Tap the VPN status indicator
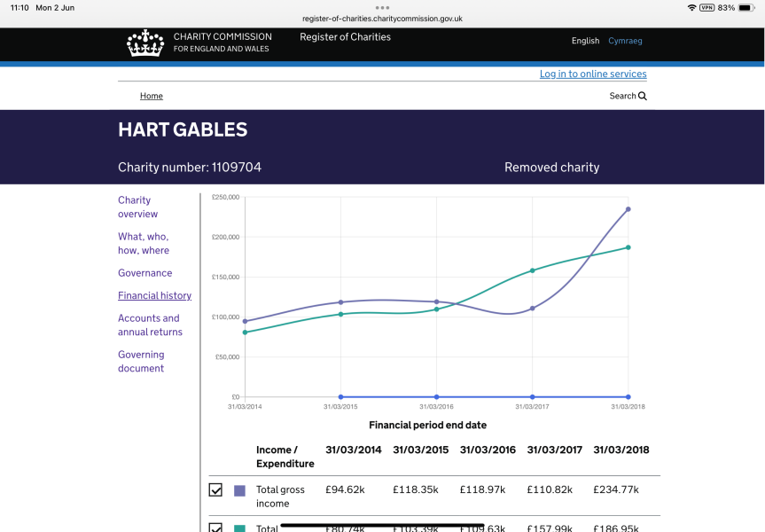The height and width of the screenshot is (532, 765). [706, 7]
